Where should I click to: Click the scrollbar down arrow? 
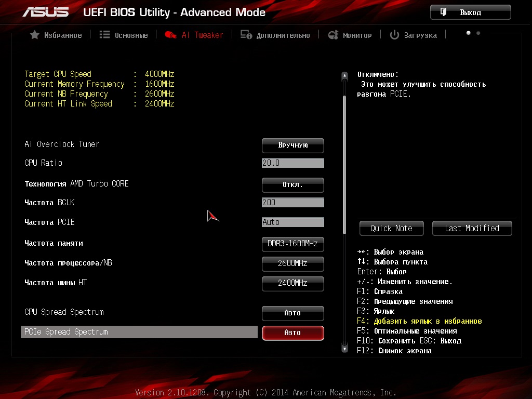pos(345,349)
